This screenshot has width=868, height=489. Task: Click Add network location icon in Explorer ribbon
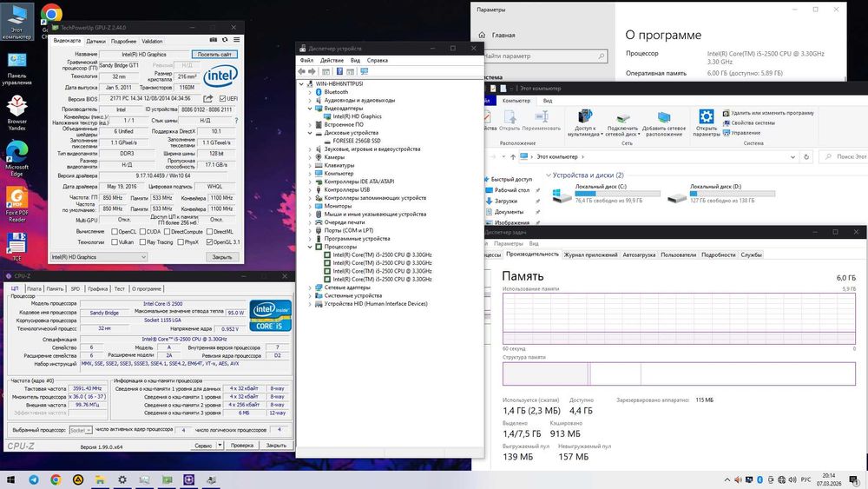[x=664, y=123]
